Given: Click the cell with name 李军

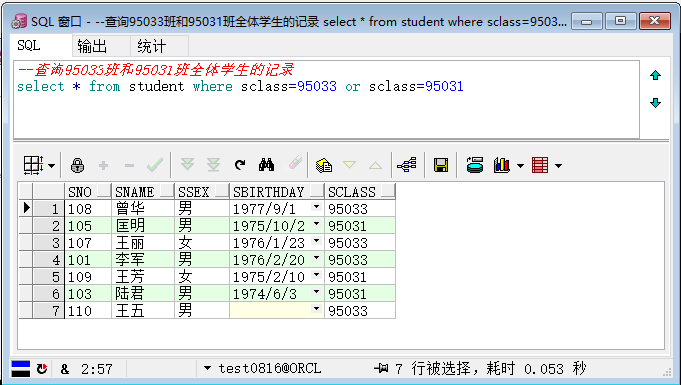Looking at the screenshot, I should 143,259.
